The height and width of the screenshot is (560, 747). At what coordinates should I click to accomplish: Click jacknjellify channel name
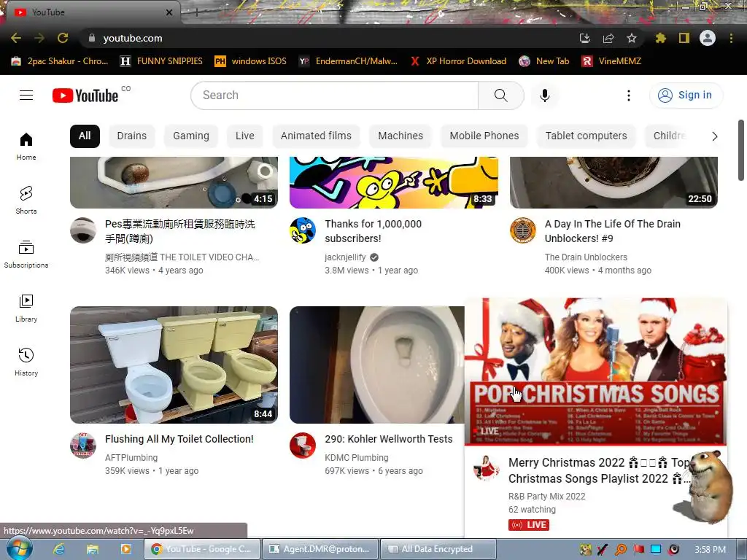345,257
